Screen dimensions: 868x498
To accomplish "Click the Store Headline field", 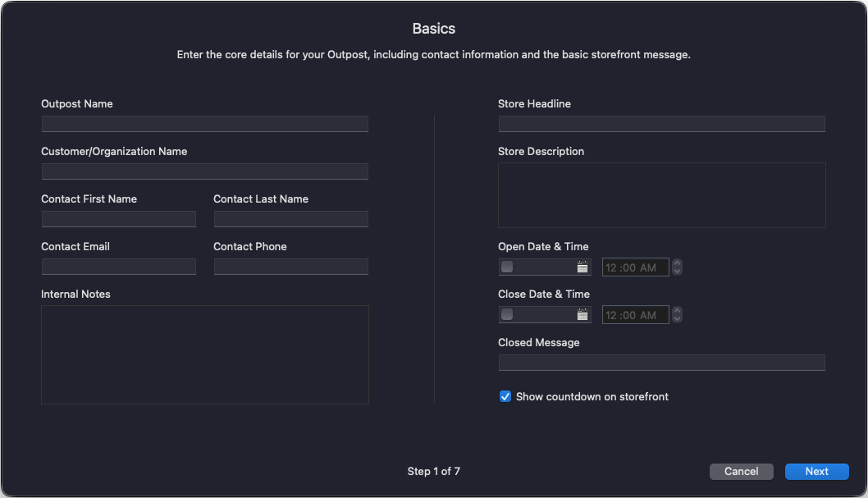I will coord(661,124).
